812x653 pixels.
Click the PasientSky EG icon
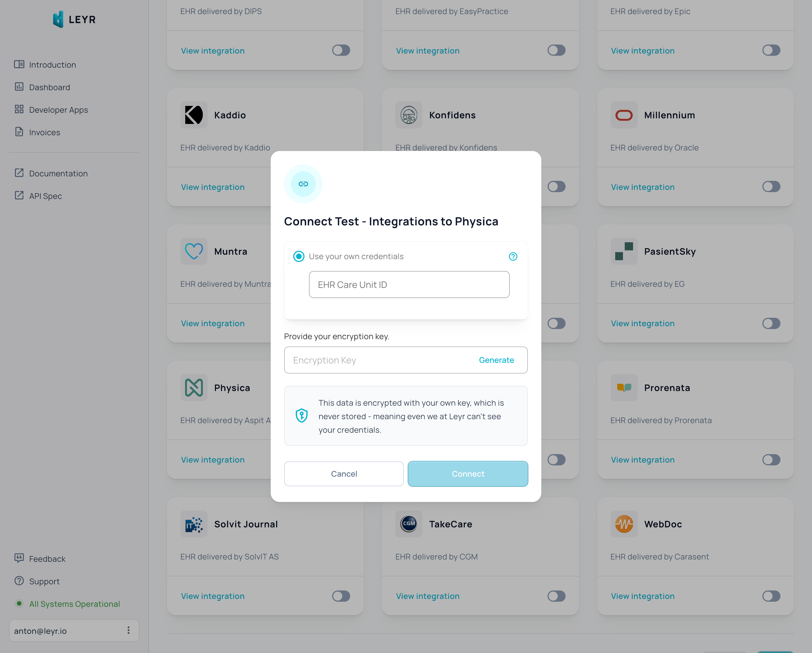click(623, 251)
